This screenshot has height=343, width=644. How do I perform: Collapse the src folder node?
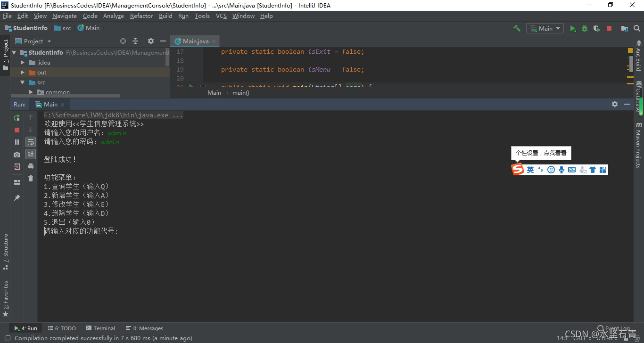pyautogui.click(x=22, y=82)
